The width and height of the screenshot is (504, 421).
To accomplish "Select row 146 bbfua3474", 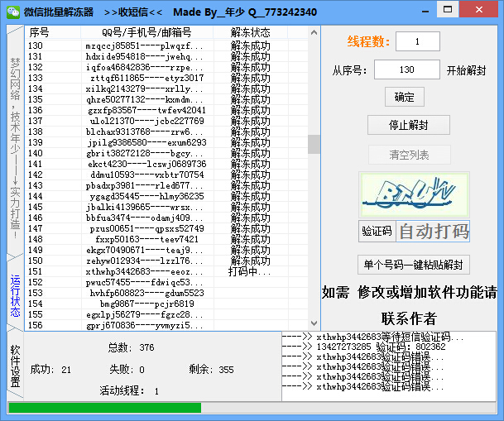I will tap(166, 218).
